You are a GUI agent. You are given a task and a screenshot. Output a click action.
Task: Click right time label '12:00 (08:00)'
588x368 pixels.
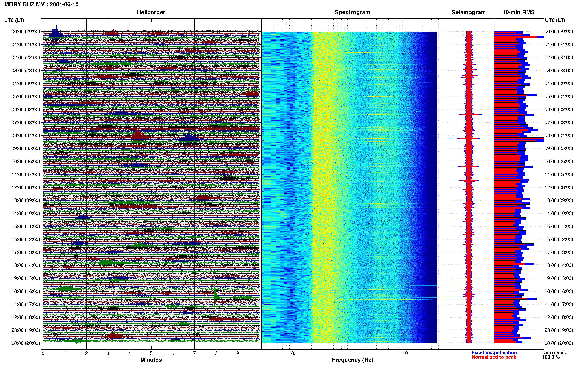(x=559, y=187)
